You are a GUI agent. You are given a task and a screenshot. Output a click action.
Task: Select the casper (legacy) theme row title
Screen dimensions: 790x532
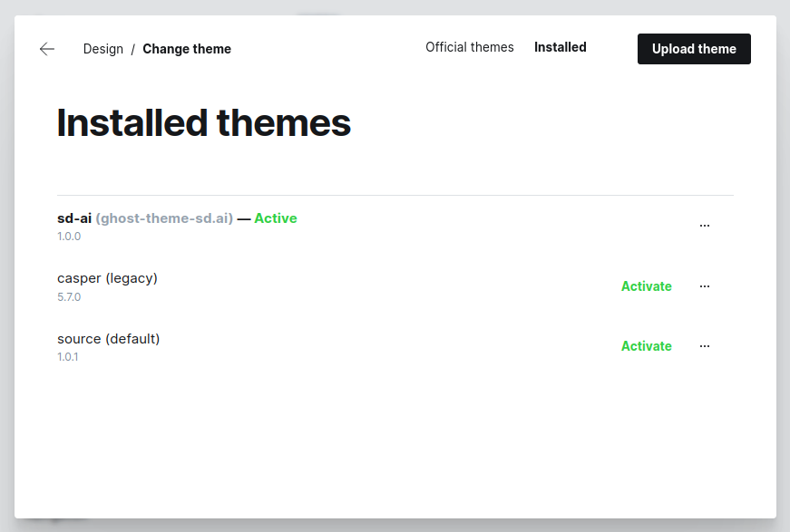tap(107, 278)
